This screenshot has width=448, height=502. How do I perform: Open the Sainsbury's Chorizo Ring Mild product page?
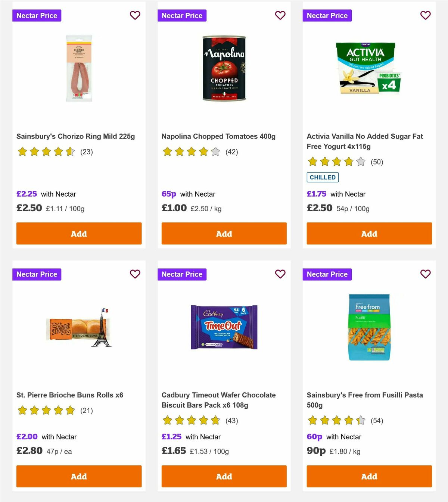coord(75,136)
